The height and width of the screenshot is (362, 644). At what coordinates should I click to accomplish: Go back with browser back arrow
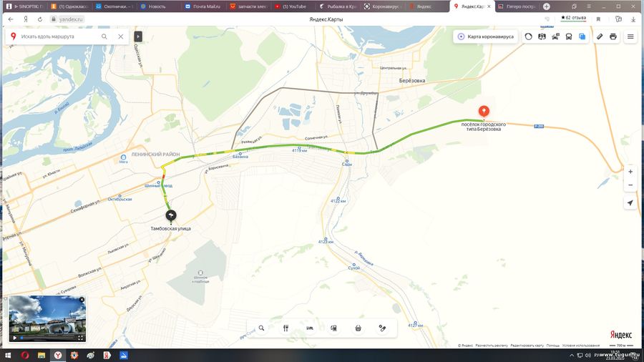[11, 19]
